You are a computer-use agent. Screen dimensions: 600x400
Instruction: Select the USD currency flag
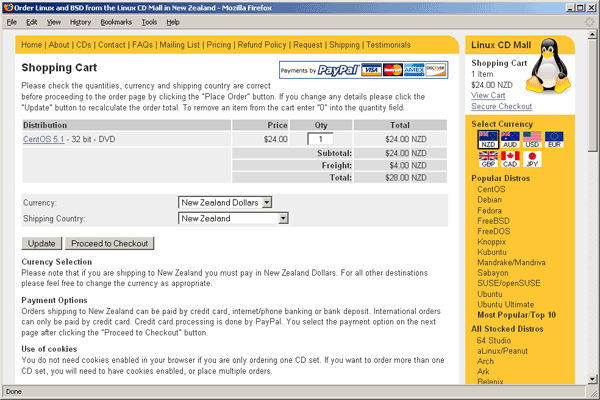[532, 140]
